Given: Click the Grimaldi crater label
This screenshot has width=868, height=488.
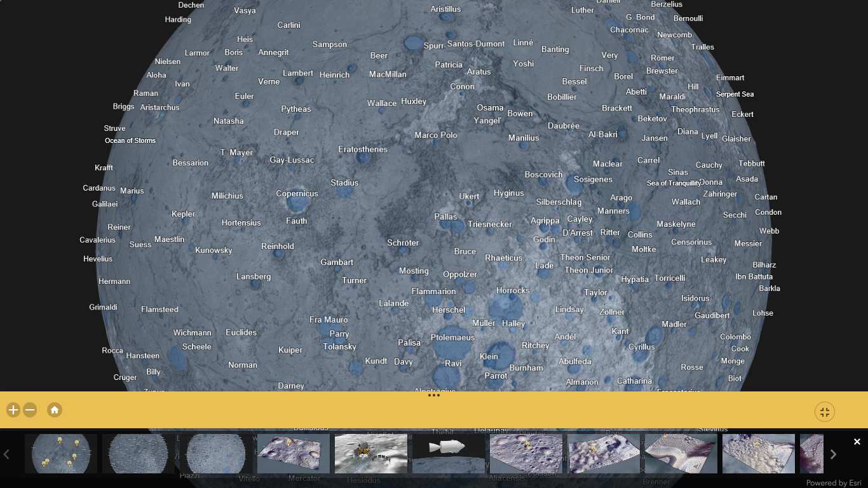Looking at the screenshot, I should [103, 307].
